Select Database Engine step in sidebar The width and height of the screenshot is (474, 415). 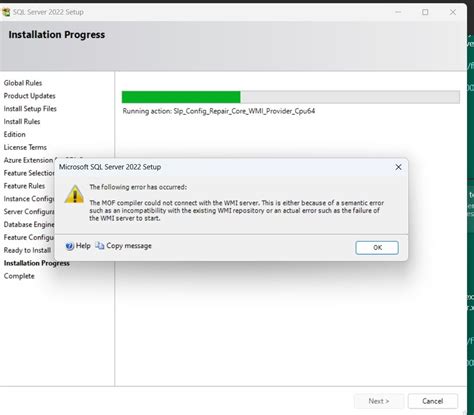tap(29, 225)
